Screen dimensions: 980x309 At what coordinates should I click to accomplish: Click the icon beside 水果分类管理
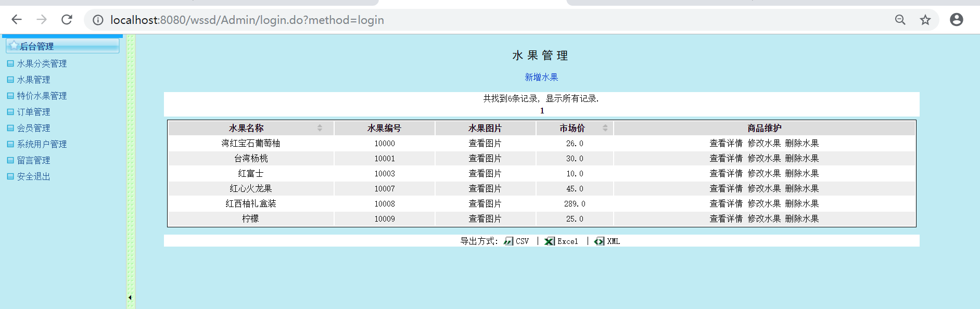tap(10, 63)
